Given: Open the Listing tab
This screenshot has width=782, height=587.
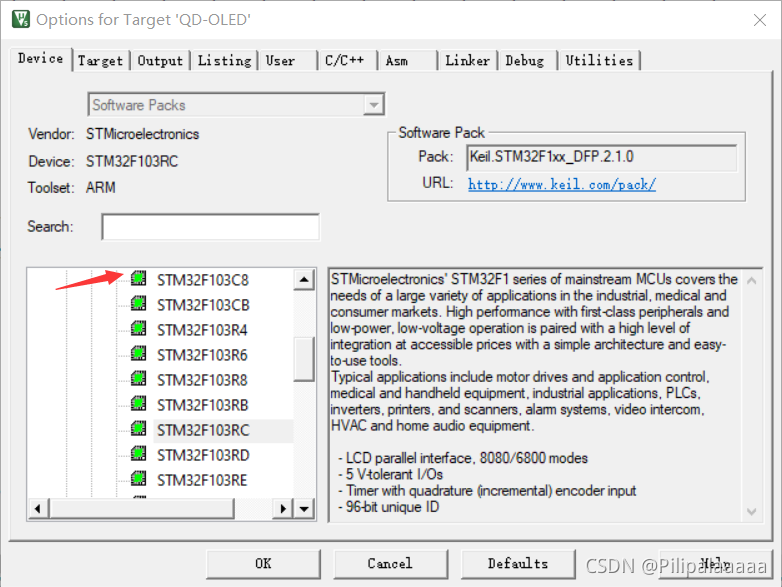Looking at the screenshot, I should pos(224,61).
